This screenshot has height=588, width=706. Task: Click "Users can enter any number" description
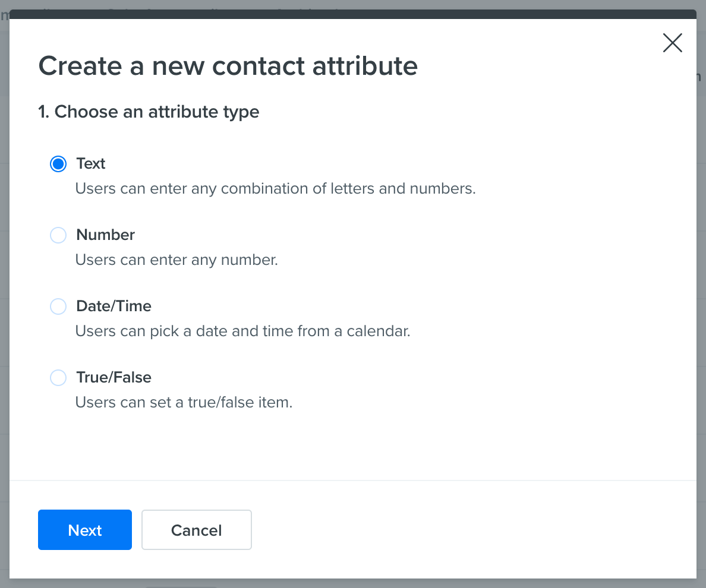click(x=176, y=260)
